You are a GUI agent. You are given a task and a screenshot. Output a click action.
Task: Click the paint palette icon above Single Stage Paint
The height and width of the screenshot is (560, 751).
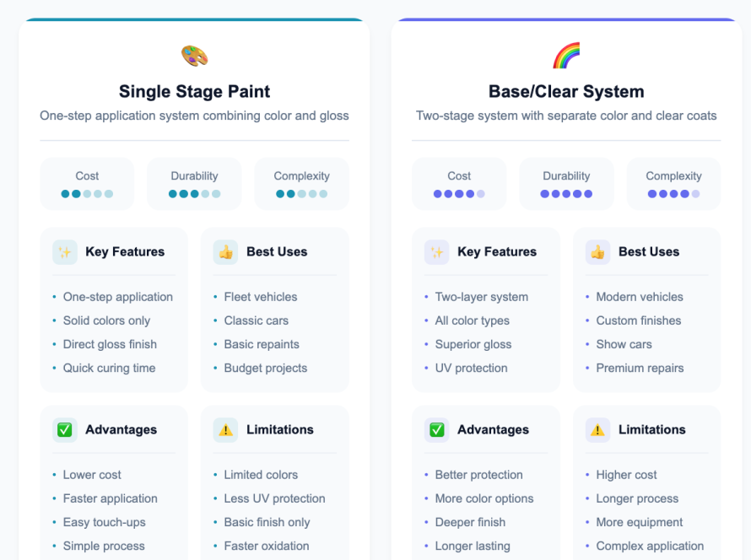pos(194,57)
